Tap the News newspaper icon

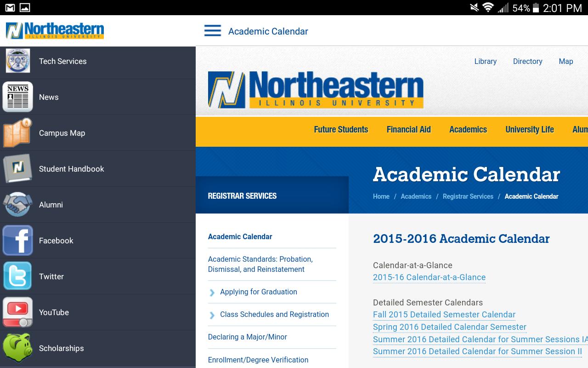coord(18,97)
